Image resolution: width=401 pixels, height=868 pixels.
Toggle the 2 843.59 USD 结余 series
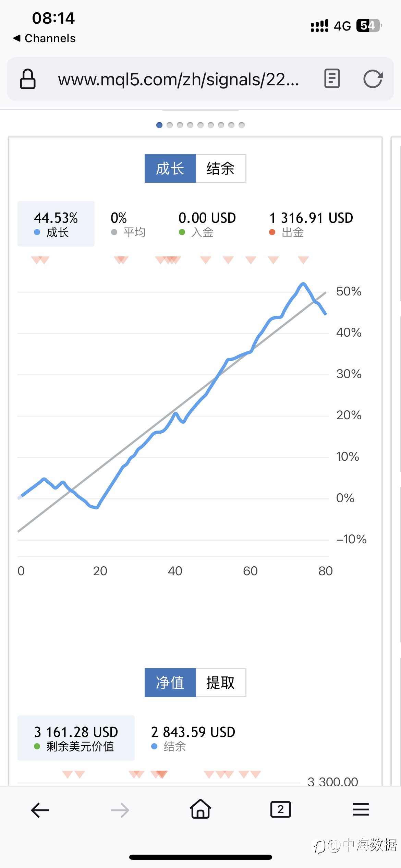click(193, 739)
